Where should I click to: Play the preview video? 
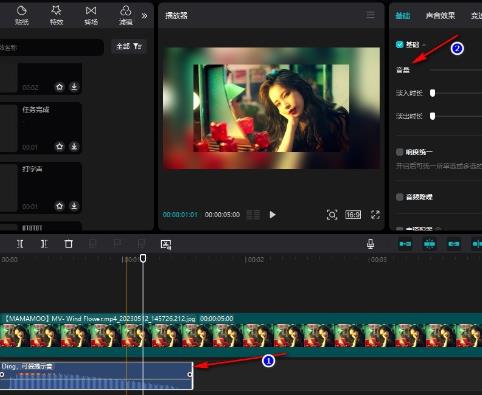(272, 215)
